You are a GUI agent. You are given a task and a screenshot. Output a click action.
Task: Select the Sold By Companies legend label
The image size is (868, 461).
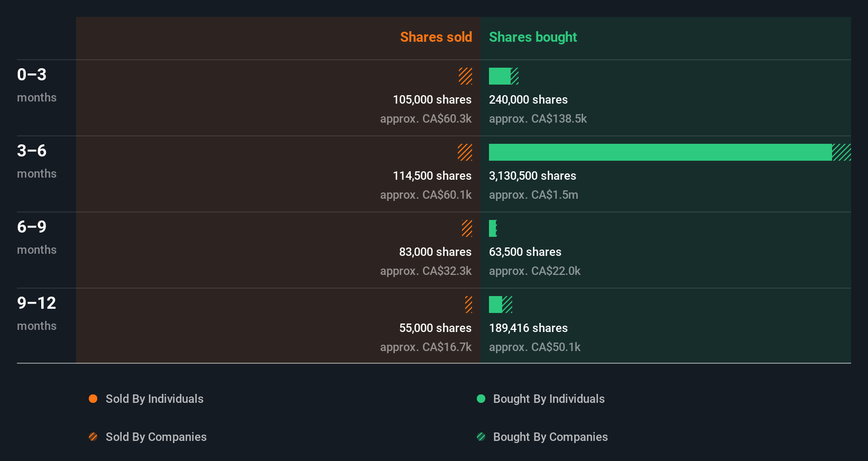tap(156, 437)
